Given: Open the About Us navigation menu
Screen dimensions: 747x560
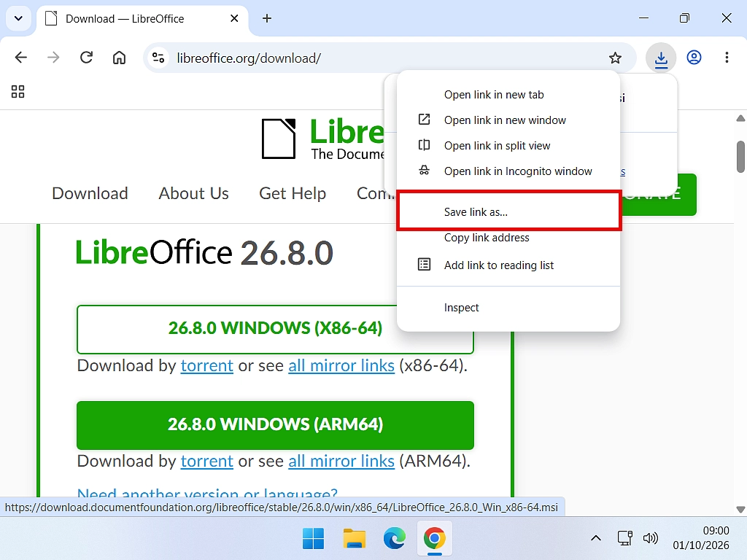Looking at the screenshot, I should (193, 193).
